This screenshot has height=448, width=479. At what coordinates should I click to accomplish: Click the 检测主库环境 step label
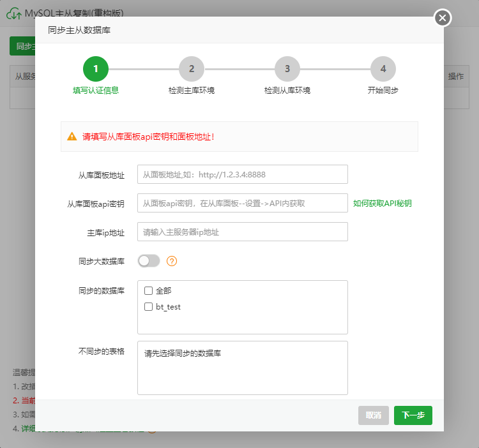192,91
